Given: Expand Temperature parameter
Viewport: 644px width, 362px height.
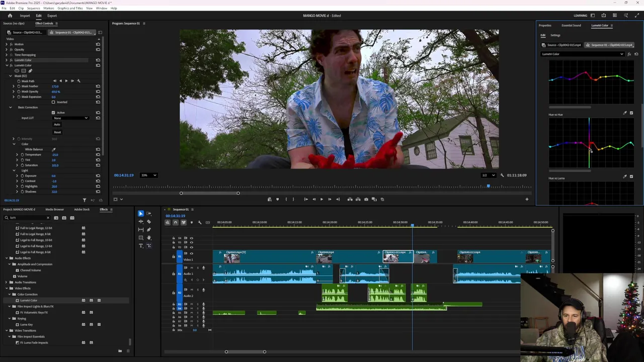Looking at the screenshot, I should [x=17, y=154].
